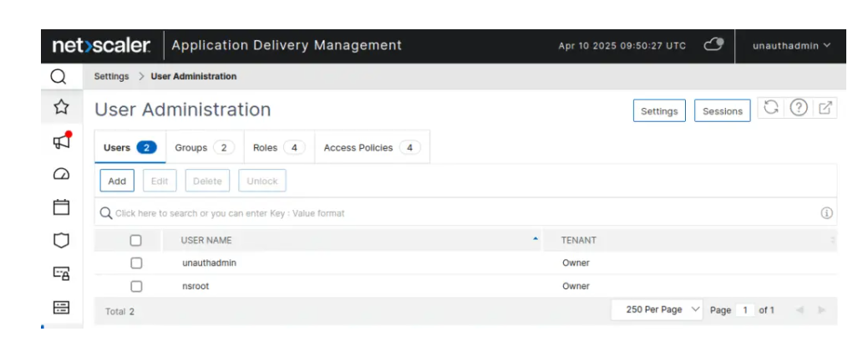Select the unauthadmin user name
The image size is (868, 347).
coord(209,263)
